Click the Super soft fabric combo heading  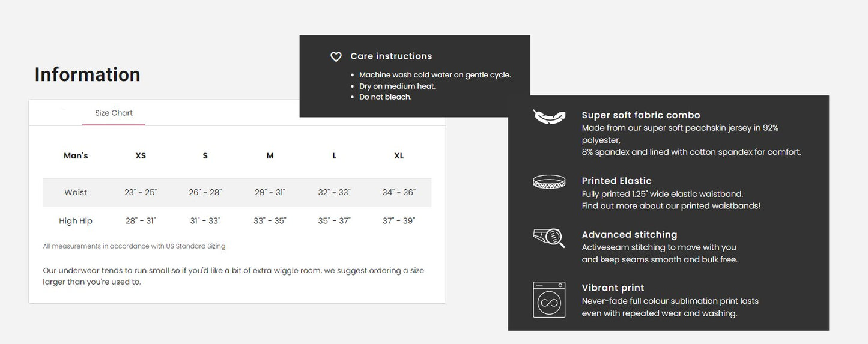pyautogui.click(x=641, y=115)
